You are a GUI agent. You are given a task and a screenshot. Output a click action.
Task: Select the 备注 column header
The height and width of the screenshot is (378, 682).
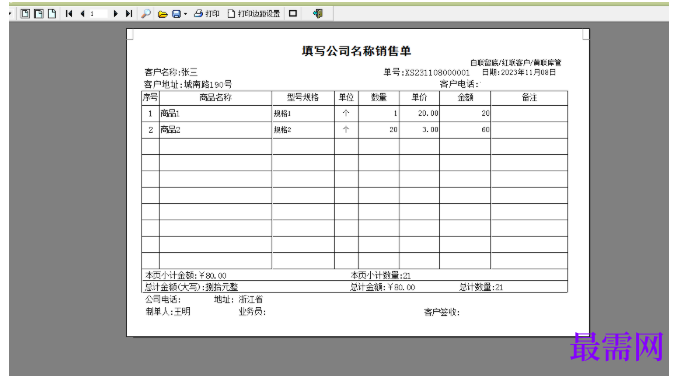[x=529, y=97]
